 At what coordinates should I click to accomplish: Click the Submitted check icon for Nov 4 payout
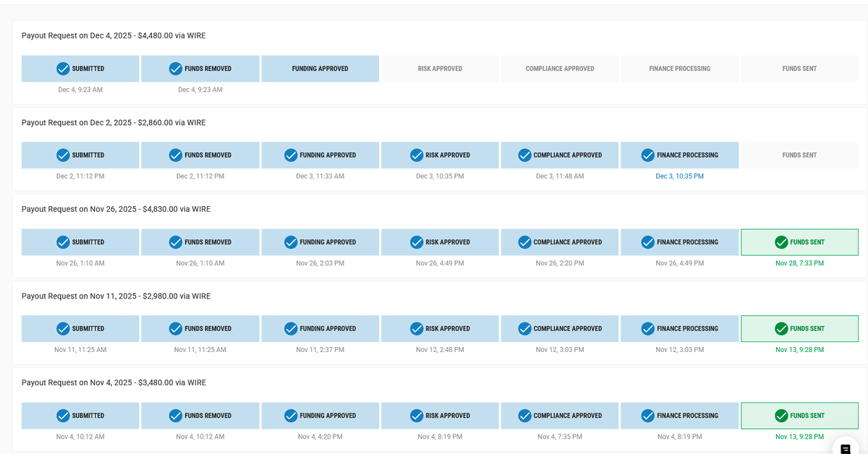[63, 416]
